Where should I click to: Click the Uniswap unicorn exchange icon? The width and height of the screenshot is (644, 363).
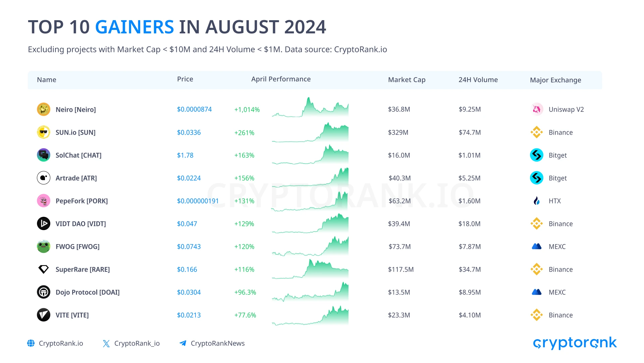point(537,109)
